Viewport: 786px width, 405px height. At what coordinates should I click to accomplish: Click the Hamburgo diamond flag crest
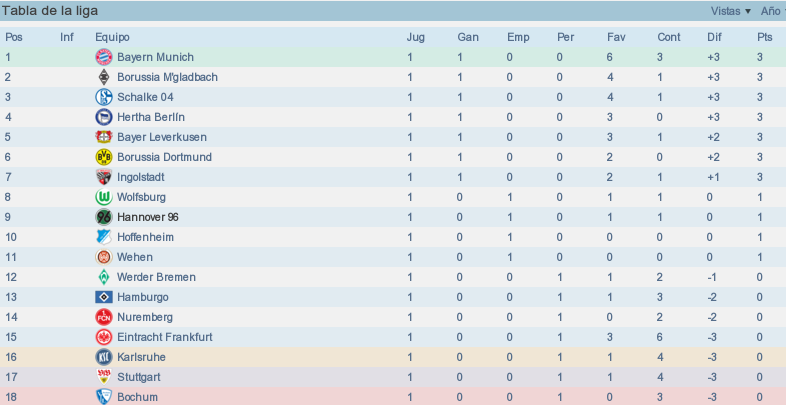tap(104, 297)
